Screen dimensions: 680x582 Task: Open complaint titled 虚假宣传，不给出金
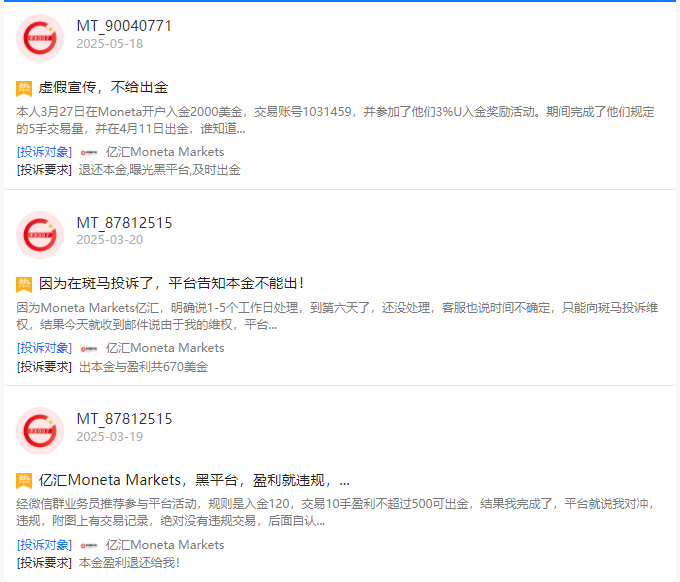[103, 88]
